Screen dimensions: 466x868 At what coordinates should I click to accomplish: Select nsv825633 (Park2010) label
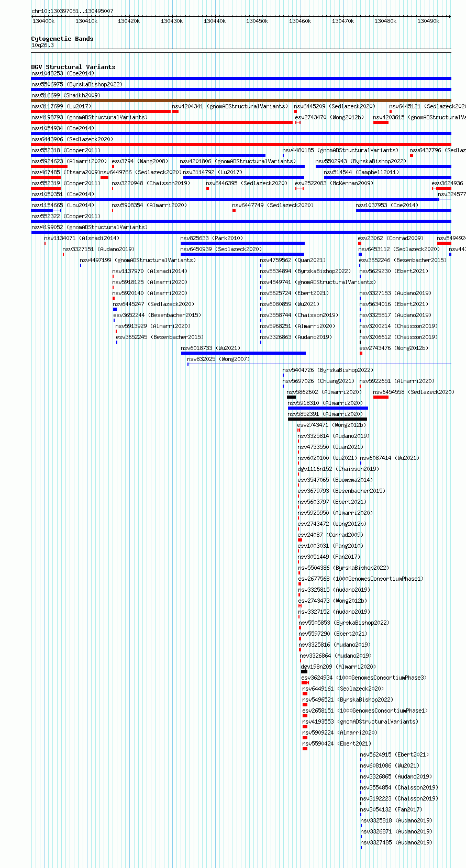[x=212, y=238]
